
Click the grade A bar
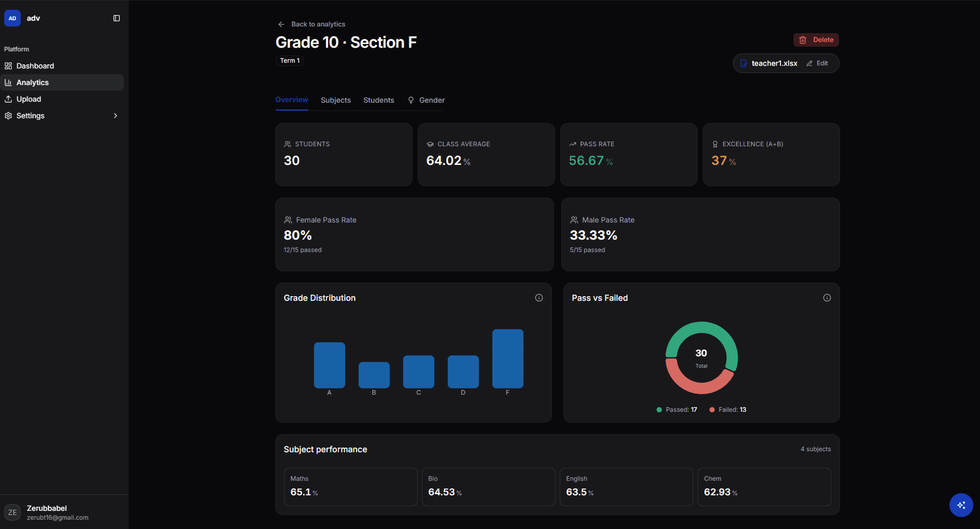330,365
